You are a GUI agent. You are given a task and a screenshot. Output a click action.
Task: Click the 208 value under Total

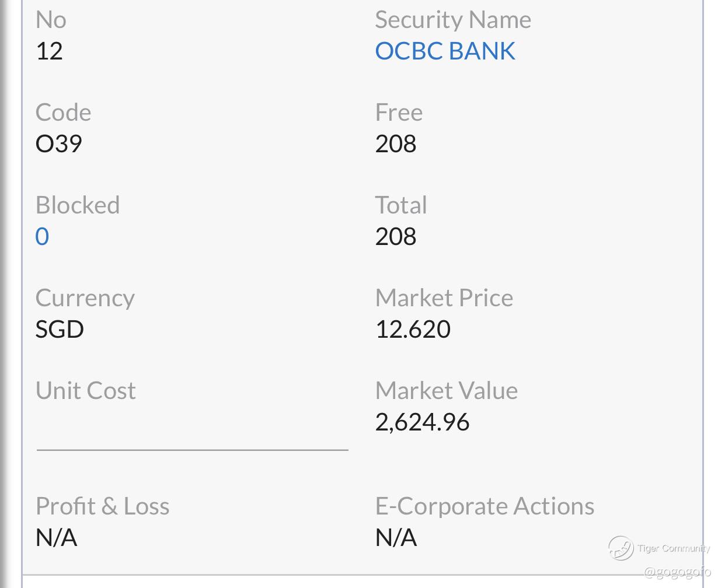pyautogui.click(x=396, y=237)
